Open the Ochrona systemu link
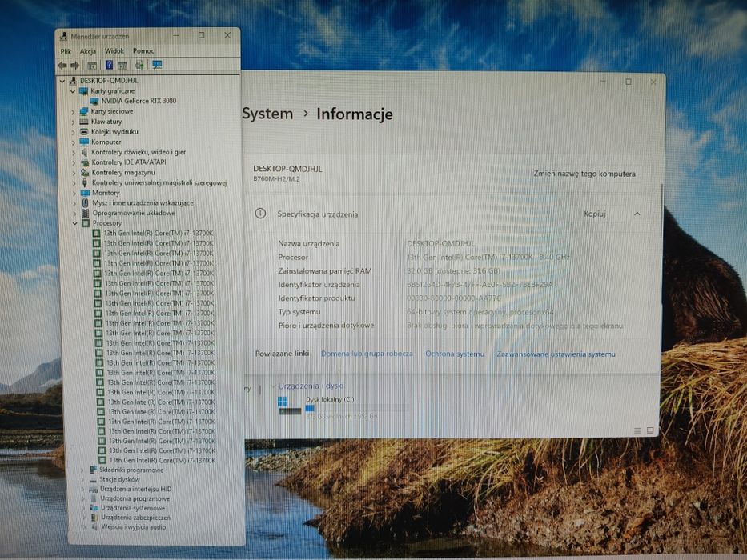The image size is (747, 560). [455, 354]
